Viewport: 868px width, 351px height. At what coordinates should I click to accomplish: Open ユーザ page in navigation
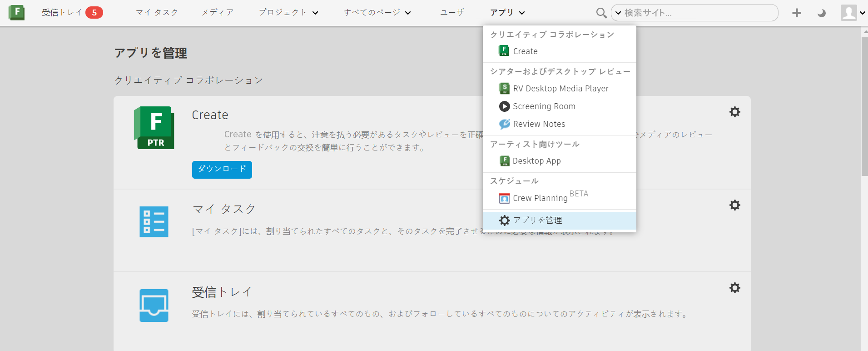(x=452, y=13)
